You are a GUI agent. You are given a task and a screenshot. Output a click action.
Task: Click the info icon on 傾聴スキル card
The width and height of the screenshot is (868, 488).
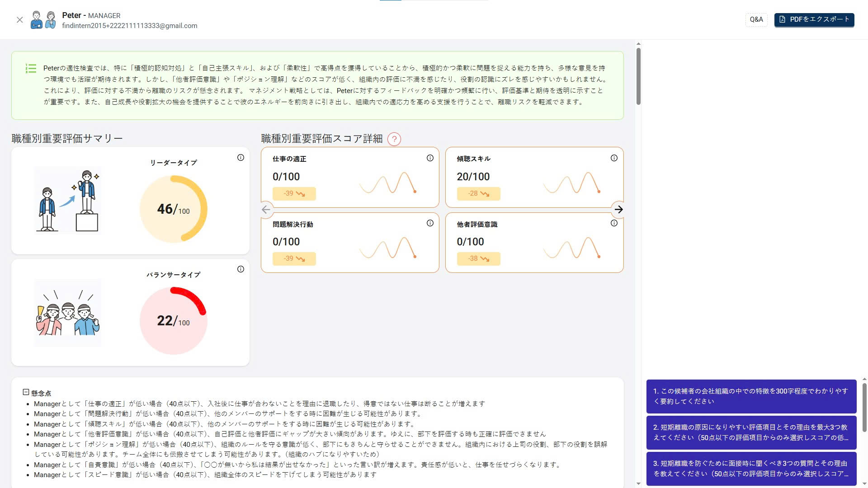tap(613, 158)
